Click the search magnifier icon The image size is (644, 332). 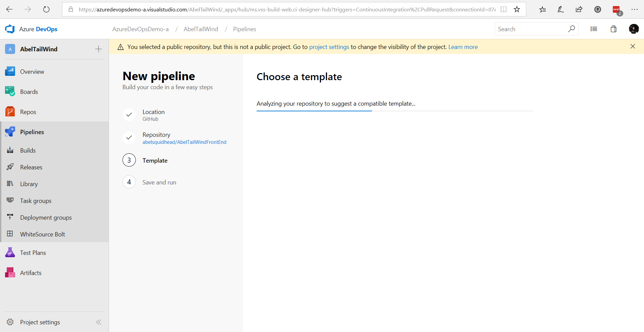point(572,29)
